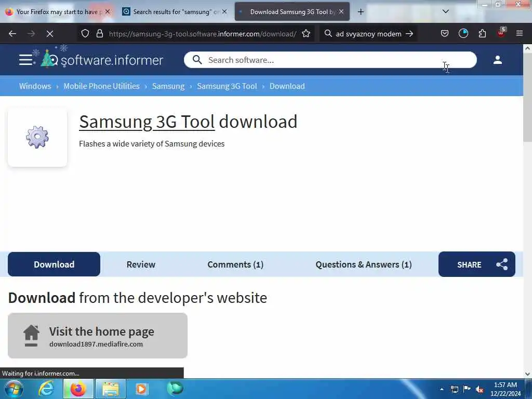Open the green globe taskbar application

coord(175,389)
